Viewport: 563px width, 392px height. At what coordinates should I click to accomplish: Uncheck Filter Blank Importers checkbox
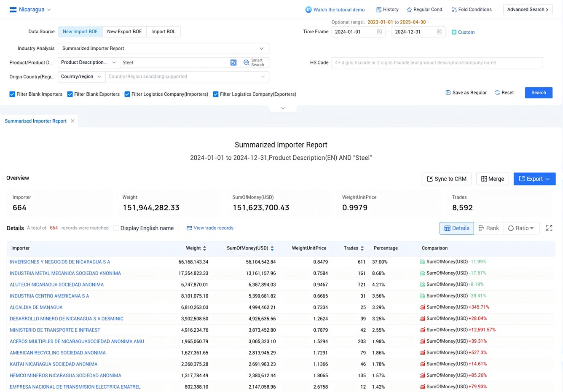pyautogui.click(x=12, y=94)
